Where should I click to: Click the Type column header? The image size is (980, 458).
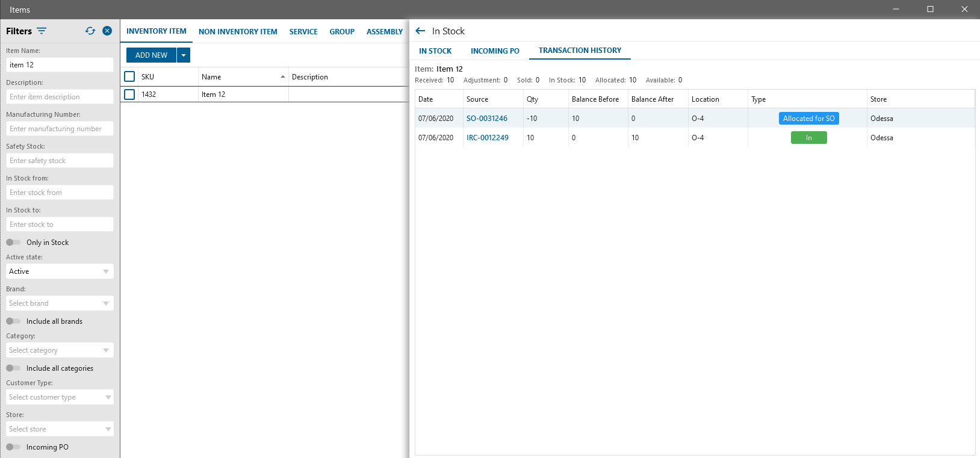[807, 99]
